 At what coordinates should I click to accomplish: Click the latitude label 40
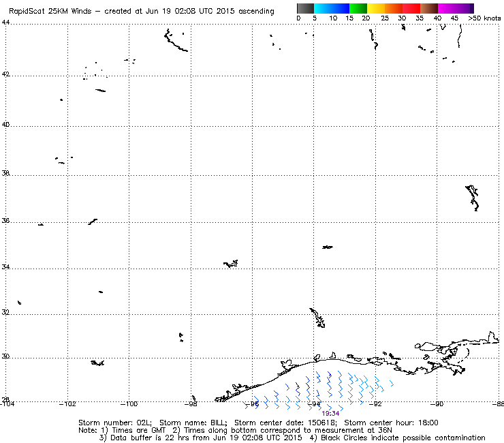(x=5, y=124)
